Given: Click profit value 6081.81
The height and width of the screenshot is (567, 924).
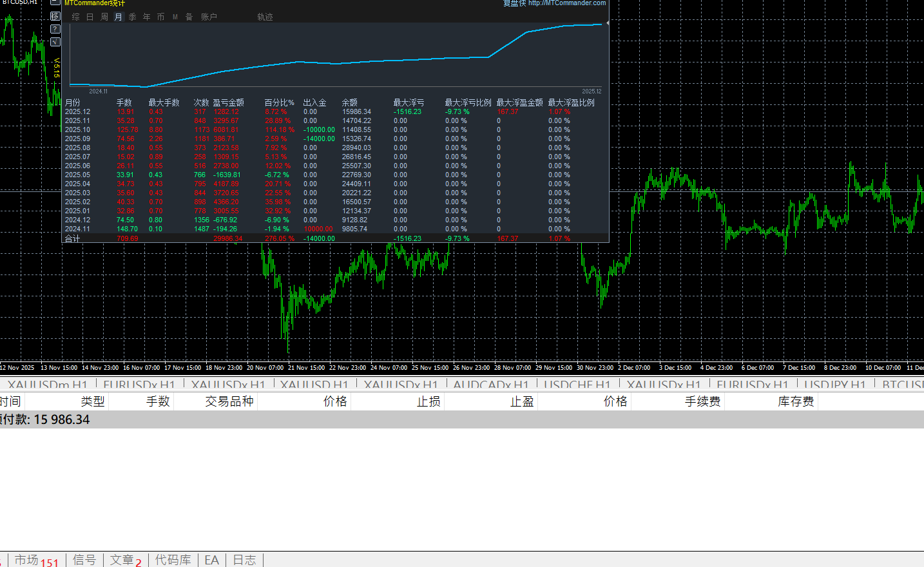Looking at the screenshot, I should (226, 130).
